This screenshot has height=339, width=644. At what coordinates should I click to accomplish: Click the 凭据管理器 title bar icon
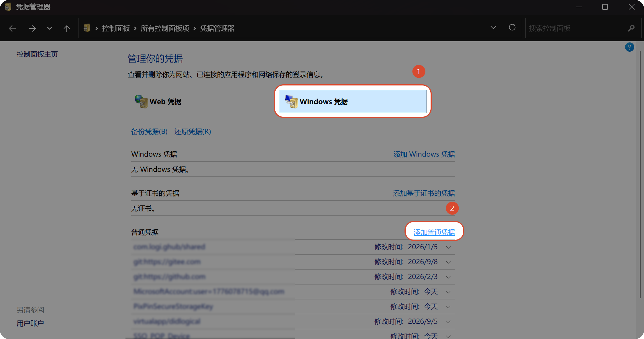pos(8,7)
